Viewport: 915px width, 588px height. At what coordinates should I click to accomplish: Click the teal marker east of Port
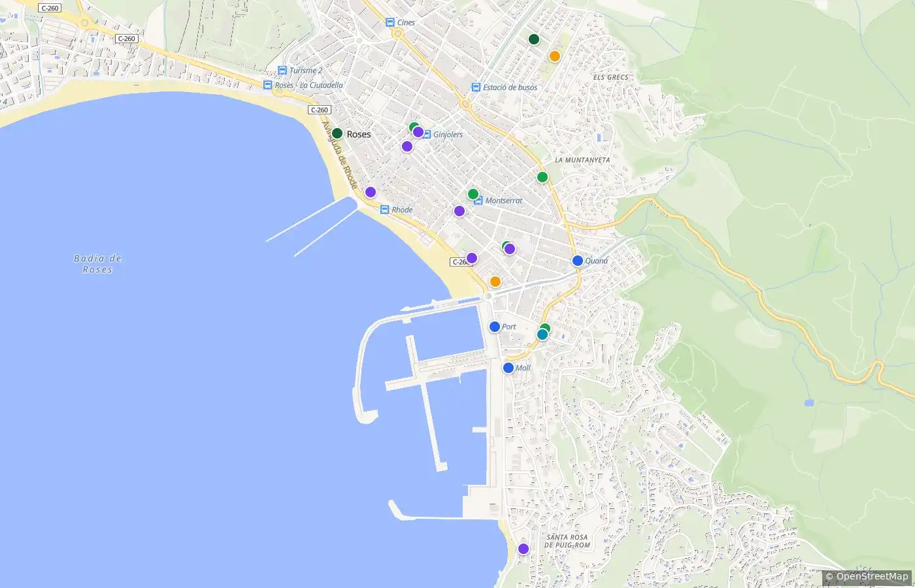[542, 335]
